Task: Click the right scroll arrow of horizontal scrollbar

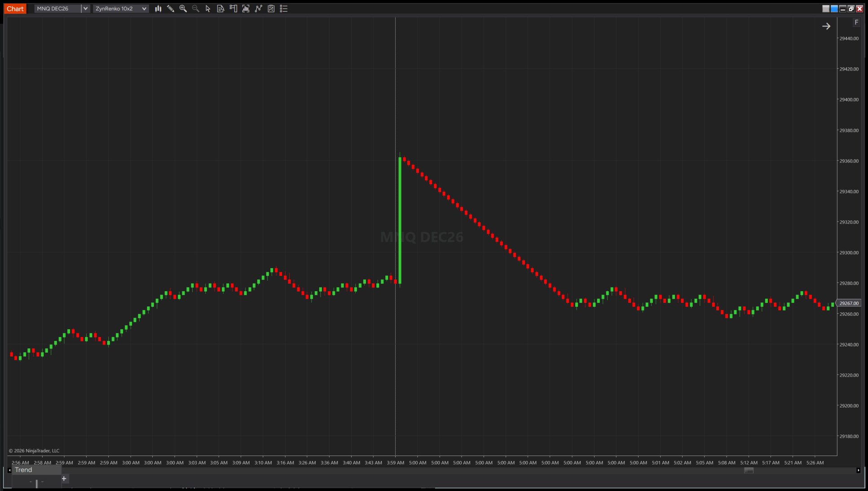Action: point(859,470)
